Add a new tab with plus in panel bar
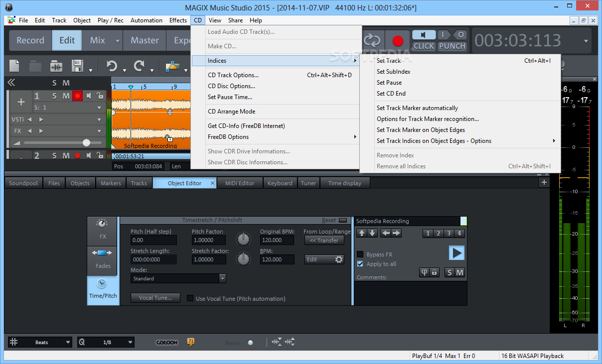The width and height of the screenshot is (602, 364). tap(544, 183)
